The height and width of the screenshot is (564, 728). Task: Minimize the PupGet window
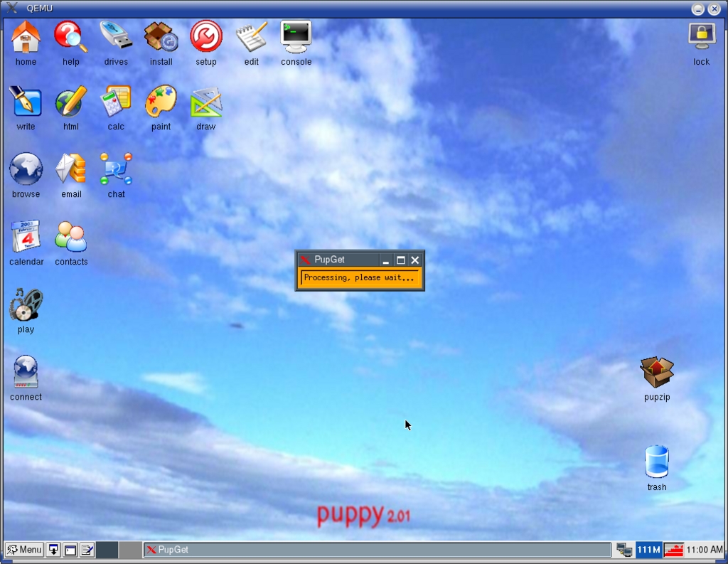(x=385, y=260)
